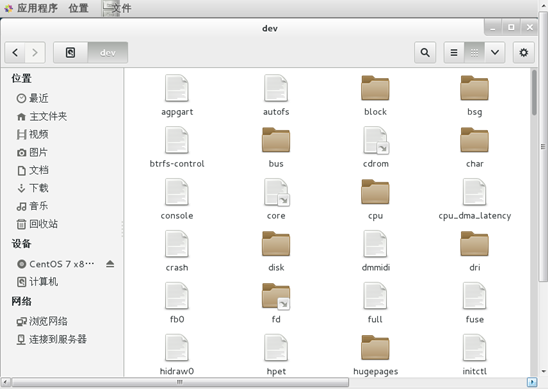Select the dmmidi file
The image size is (548, 389).
point(375,244)
